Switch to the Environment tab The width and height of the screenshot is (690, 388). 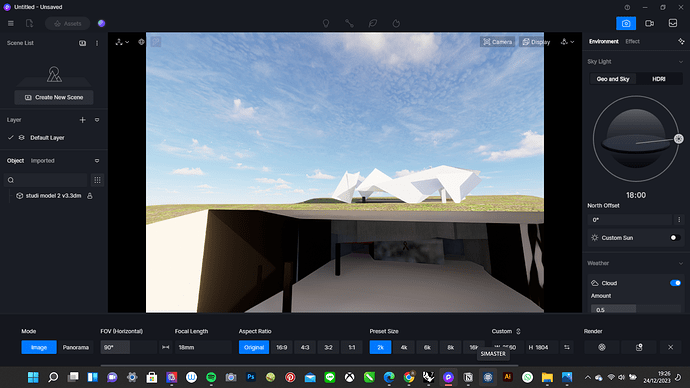pos(604,41)
